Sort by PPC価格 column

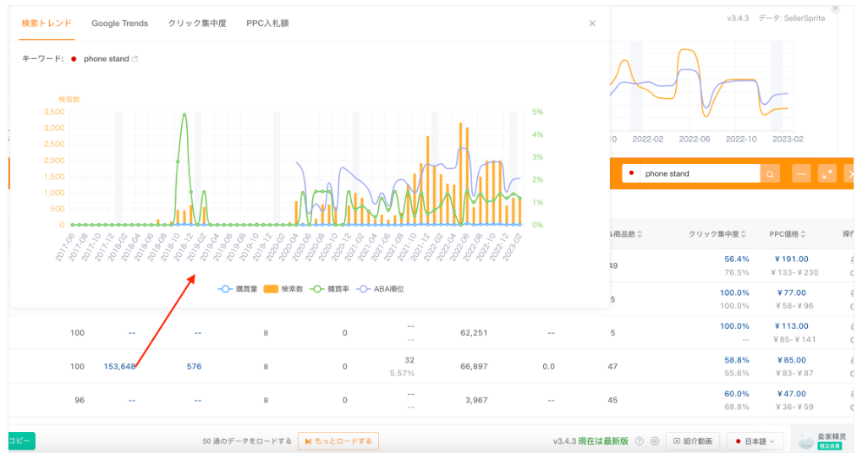791,234
